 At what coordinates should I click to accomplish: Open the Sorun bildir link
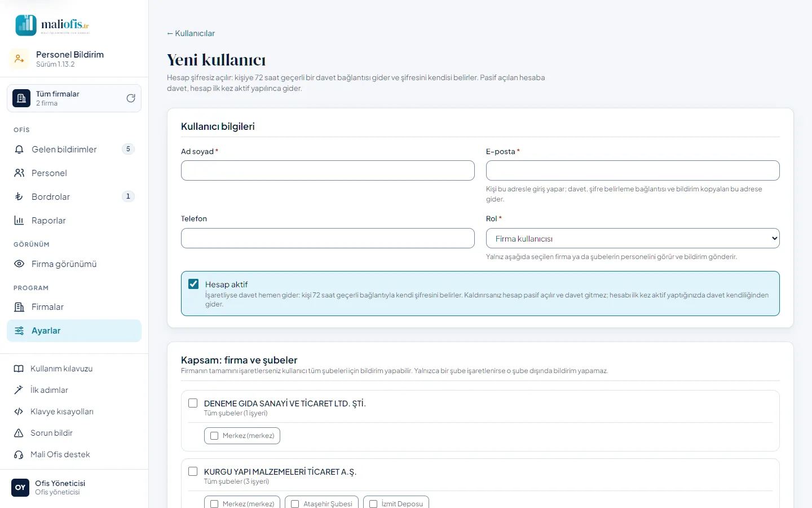click(x=74, y=433)
